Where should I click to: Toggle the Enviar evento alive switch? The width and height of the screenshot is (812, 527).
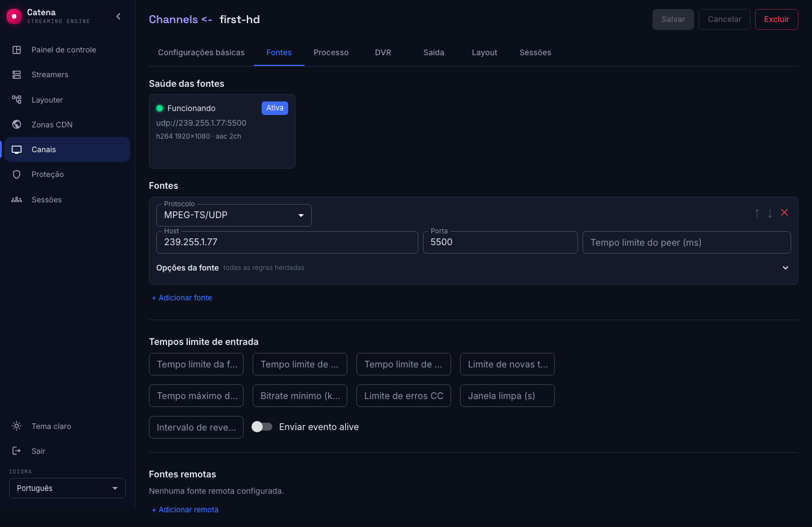(x=262, y=427)
